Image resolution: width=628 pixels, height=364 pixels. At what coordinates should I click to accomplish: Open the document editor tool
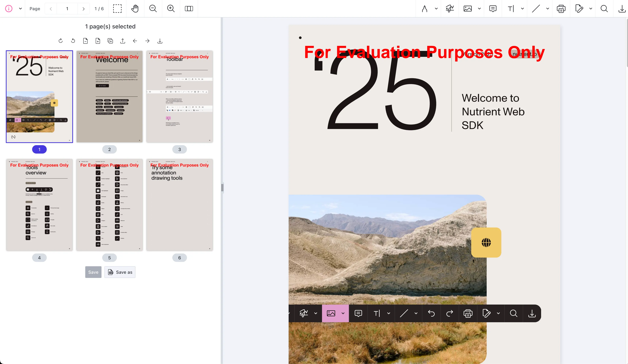pos(579,9)
